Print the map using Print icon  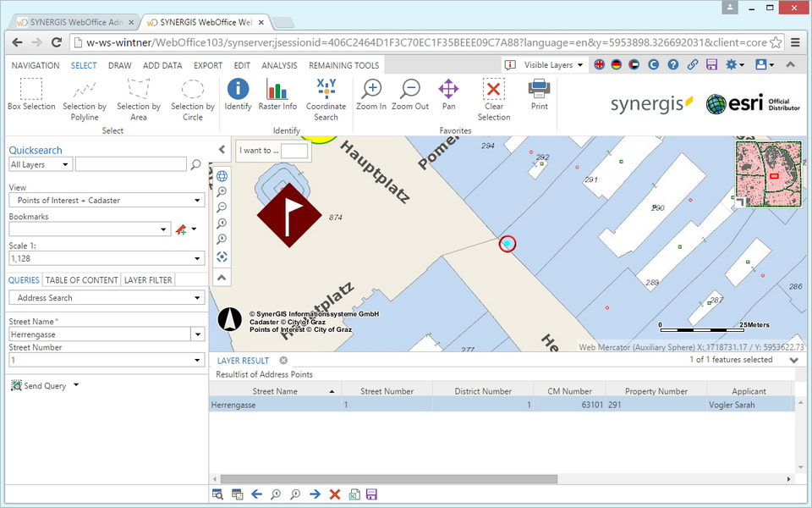(539, 89)
